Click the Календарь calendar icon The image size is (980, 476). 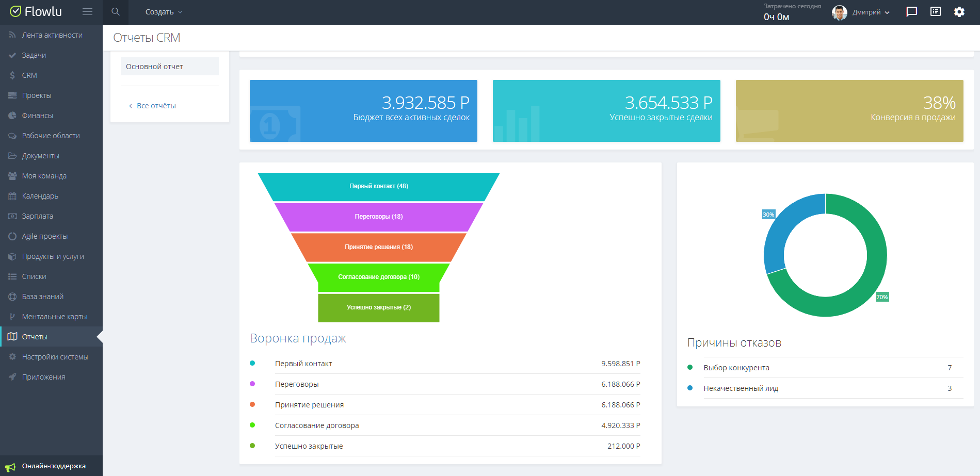click(12, 196)
